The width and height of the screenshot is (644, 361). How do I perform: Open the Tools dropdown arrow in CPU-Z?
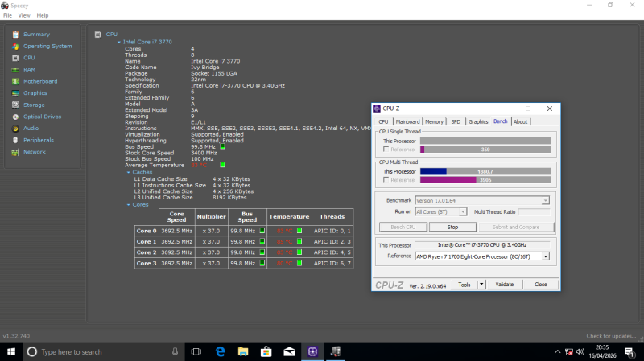481,285
